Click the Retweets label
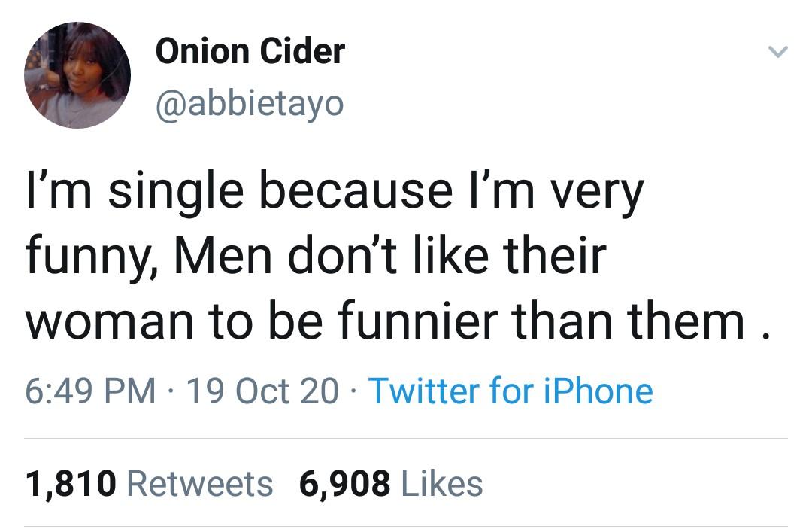This screenshot has height=529, width=812. click(200, 483)
